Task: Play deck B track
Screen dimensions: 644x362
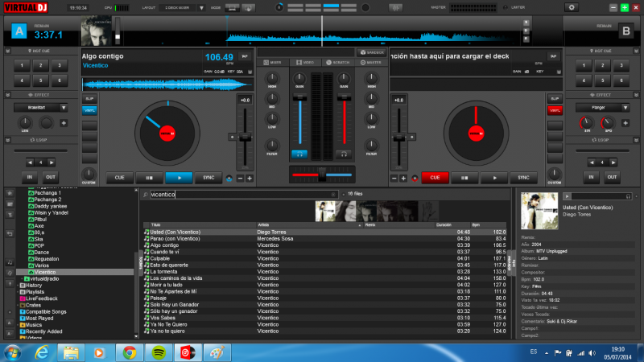Action: (494, 178)
